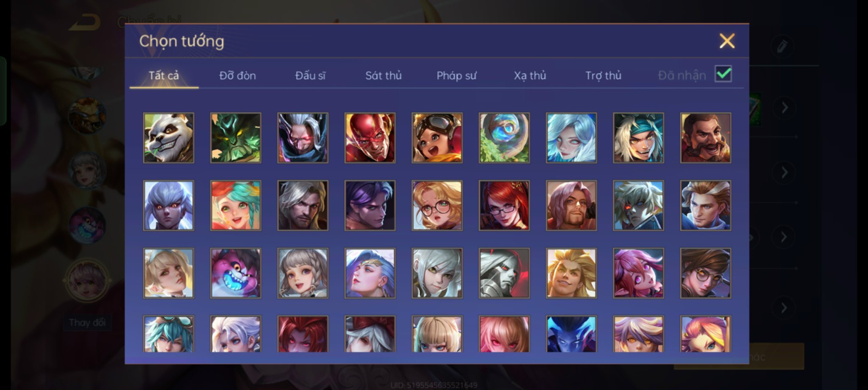
Task: Close the Chọn tướng dialog
Action: tap(727, 41)
